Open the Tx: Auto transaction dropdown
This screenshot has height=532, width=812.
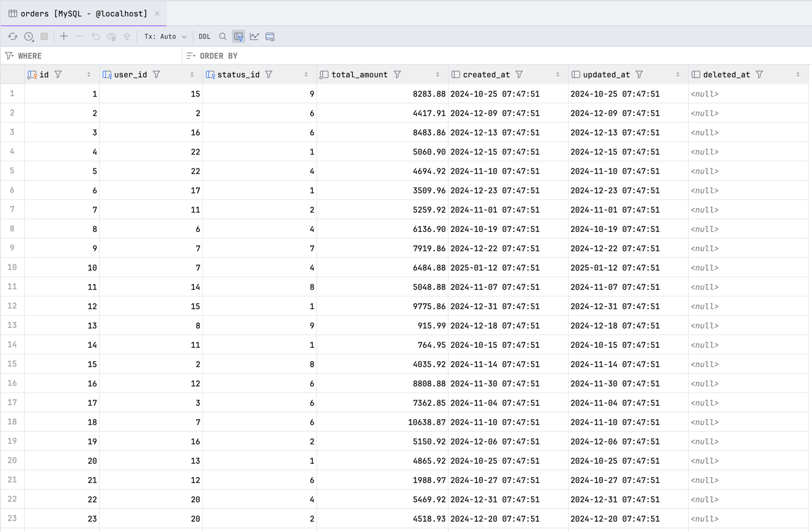click(165, 37)
